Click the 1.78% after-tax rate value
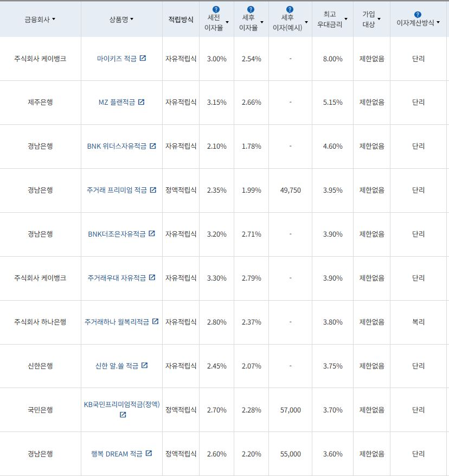 (251, 147)
